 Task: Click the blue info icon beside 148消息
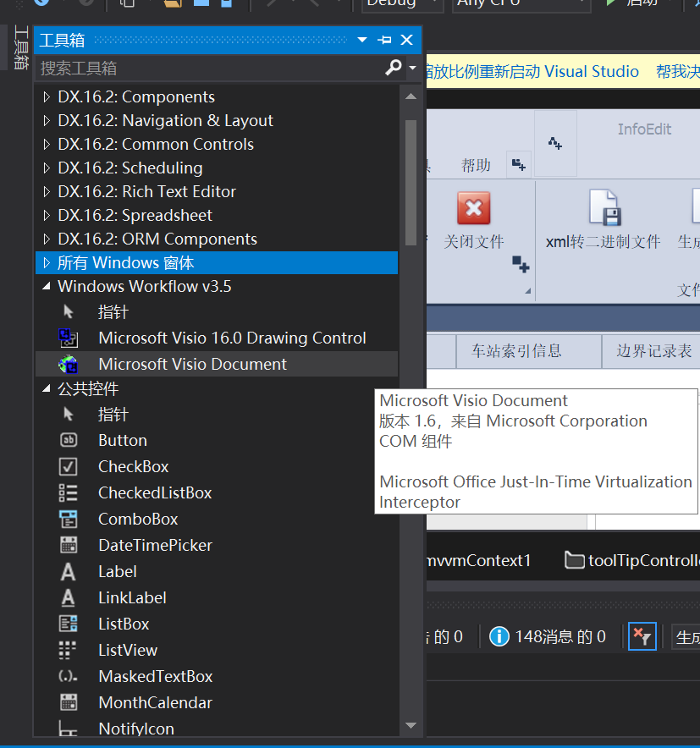pyautogui.click(x=499, y=636)
